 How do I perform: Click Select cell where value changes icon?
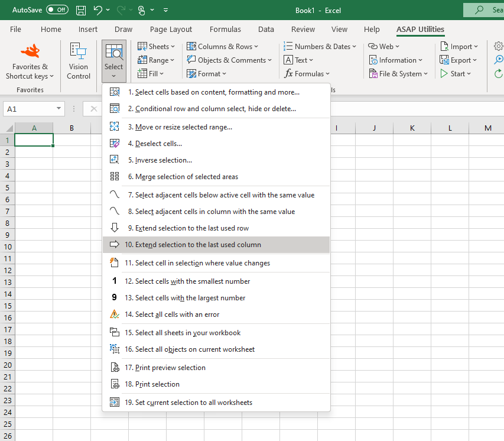coord(114,262)
